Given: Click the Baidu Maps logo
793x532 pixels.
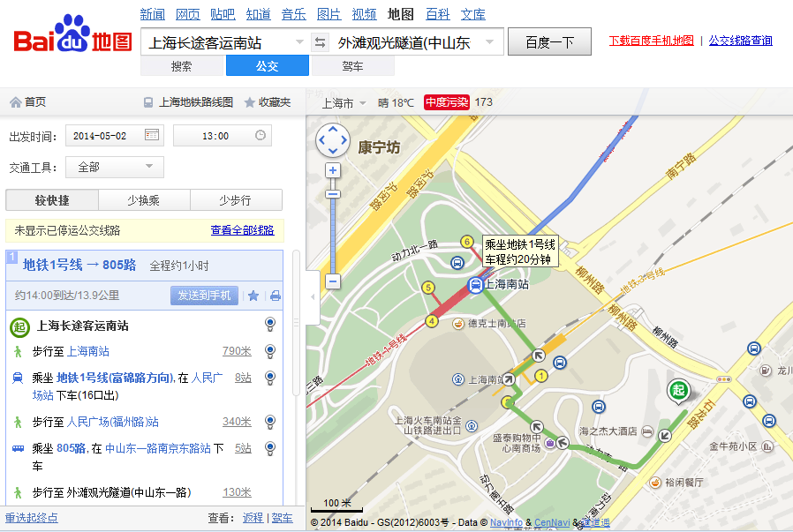Looking at the screenshot, I should (72, 34).
